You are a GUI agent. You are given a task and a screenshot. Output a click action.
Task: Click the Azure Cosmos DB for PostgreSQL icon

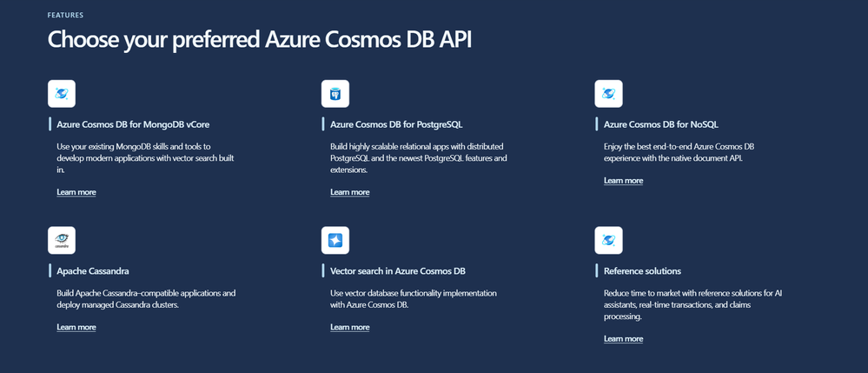[335, 93]
